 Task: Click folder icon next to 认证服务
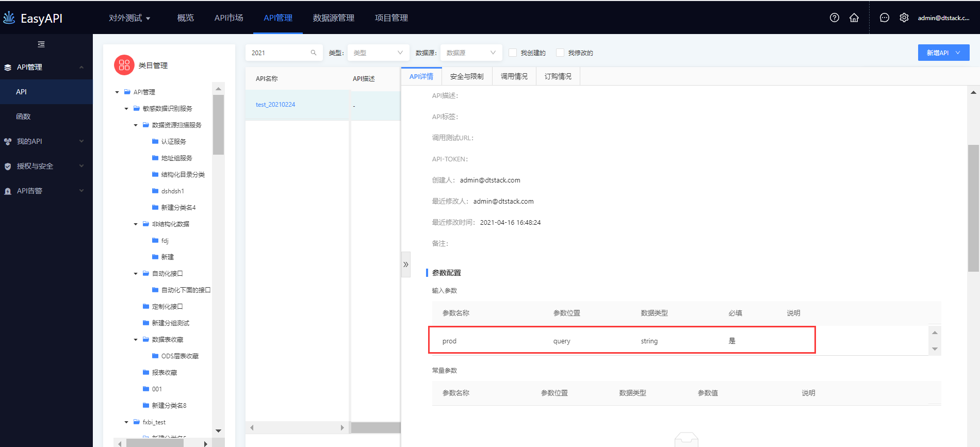(x=155, y=141)
